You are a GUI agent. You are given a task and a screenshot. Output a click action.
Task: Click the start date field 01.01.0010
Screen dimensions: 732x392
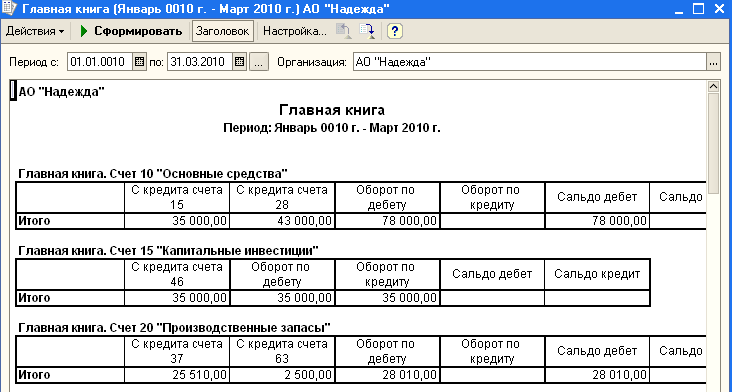[x=100, y=62]
